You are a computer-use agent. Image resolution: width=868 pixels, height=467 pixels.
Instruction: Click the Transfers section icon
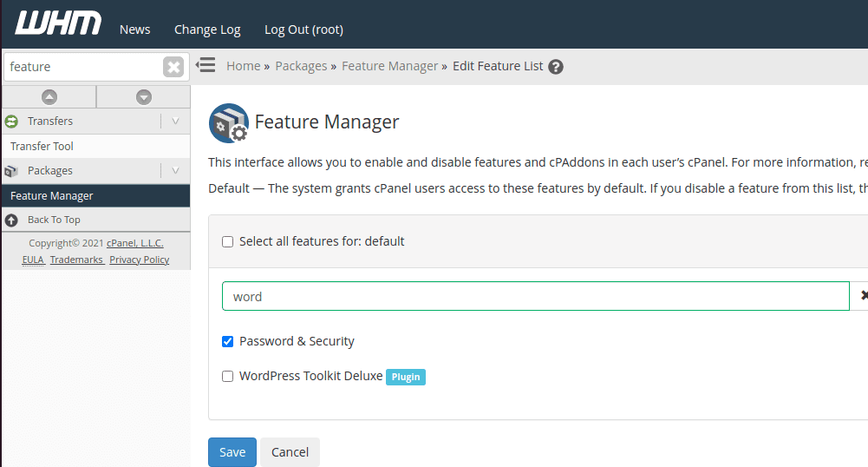pyautogui.click(x=11, y=122)
